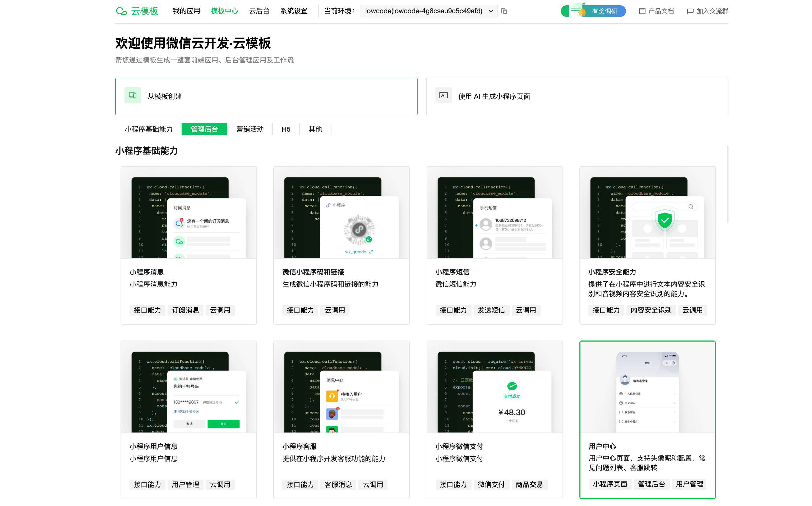Click the 微信支付 tag
The height and width of the screenshot is (506, 812).
tap(491, 485)
